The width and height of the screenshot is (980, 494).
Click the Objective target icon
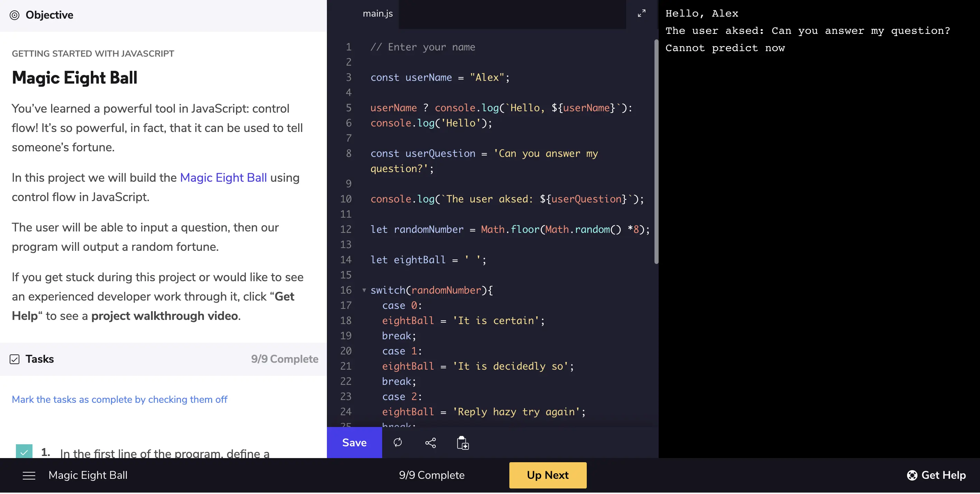15,15
